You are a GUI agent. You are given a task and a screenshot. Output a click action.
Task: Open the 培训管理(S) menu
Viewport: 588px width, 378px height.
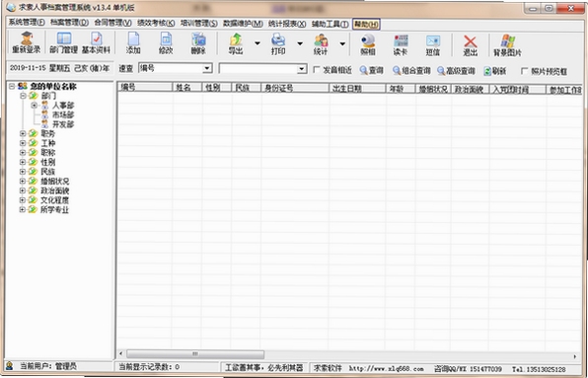click(198, 24)
